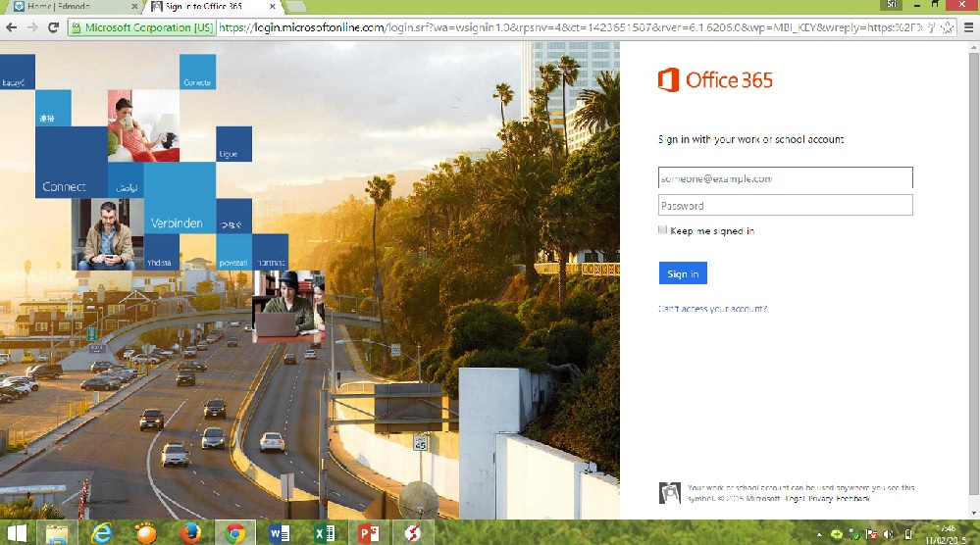Click the photo of the woman drinking from a mug
The image size is (980, 545).
(x=143, y=125)
